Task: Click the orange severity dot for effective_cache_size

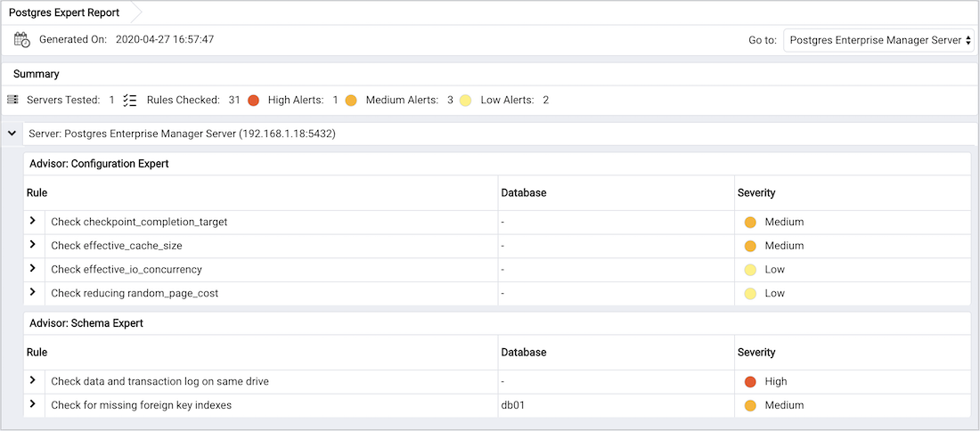Action: click(751, 246)
